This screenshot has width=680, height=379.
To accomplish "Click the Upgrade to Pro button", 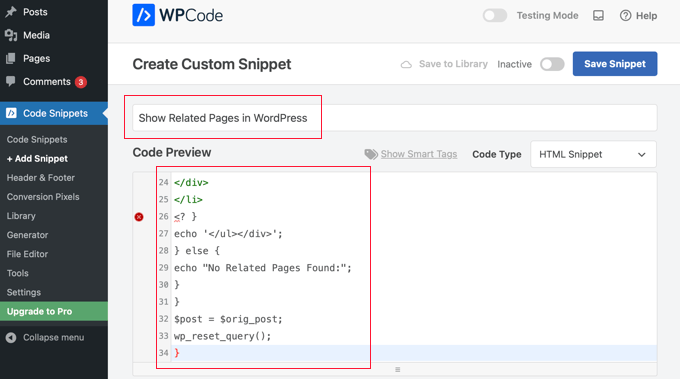I will [x=54, y=311].
